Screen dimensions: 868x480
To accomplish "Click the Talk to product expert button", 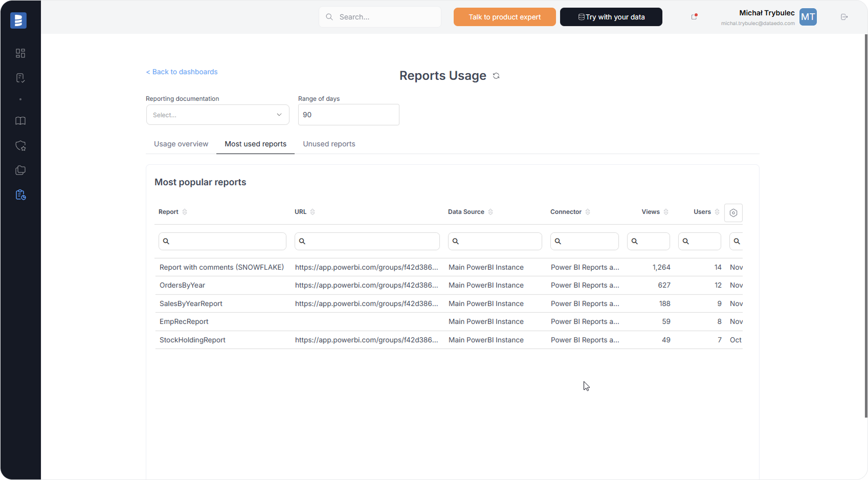I will (x=504, y=17).
